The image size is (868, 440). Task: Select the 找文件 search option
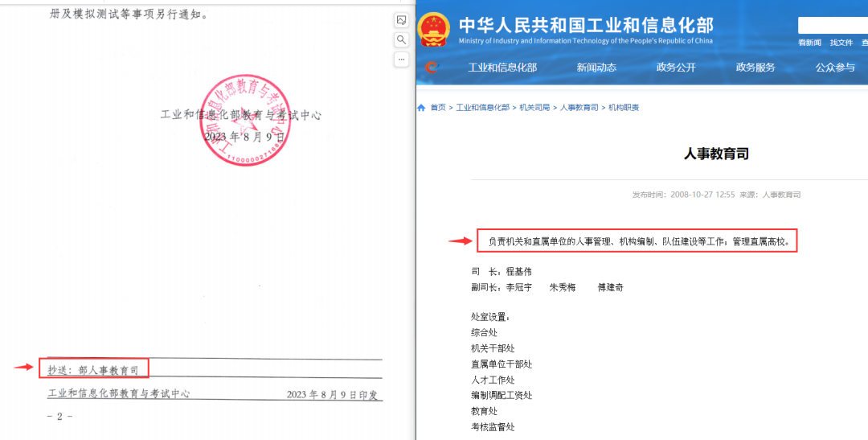(x=841, y=43)
